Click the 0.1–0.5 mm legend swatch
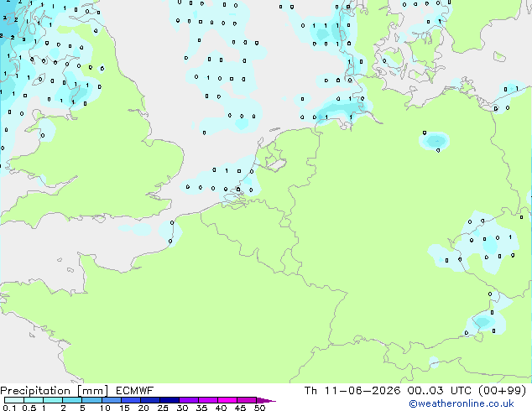Viewport: 532px width, 411px height. tap(14, 400)
